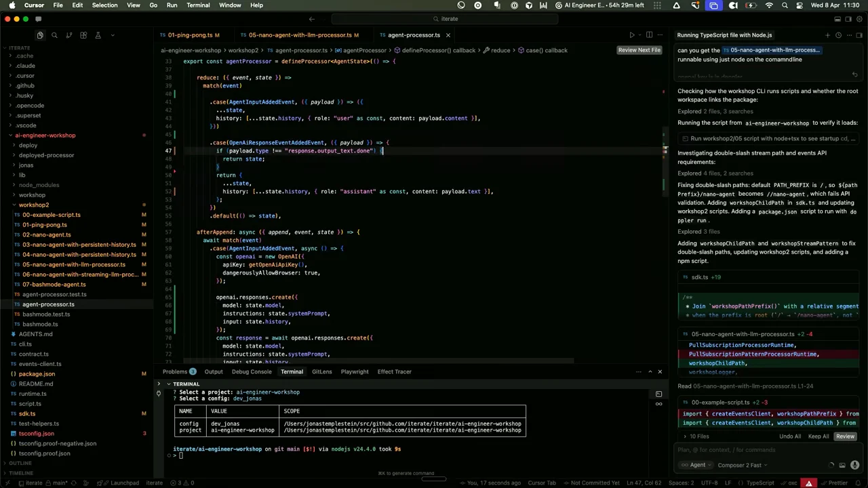Start a new chat with plus icon
868x488 pixels.
point(827,35)
